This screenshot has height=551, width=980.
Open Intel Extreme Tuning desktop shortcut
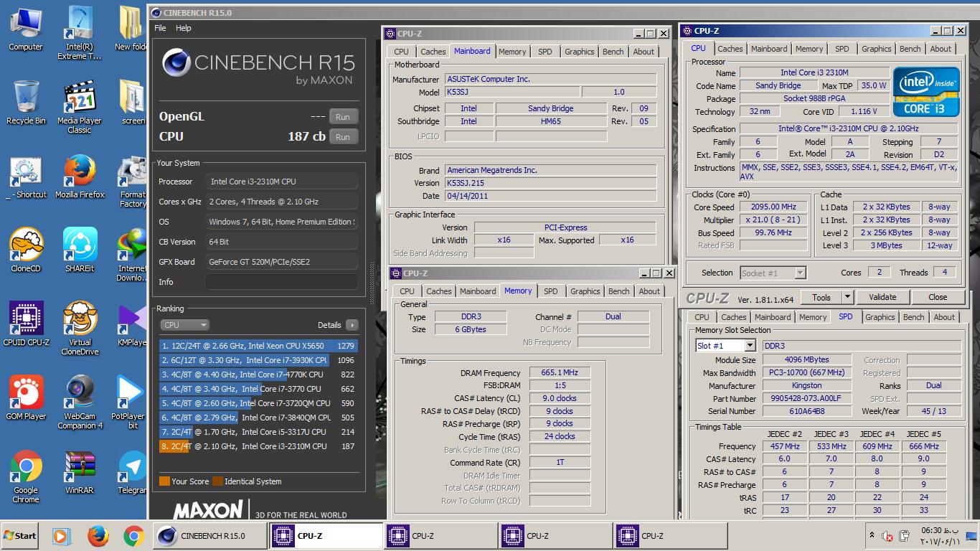coord(80,32)
